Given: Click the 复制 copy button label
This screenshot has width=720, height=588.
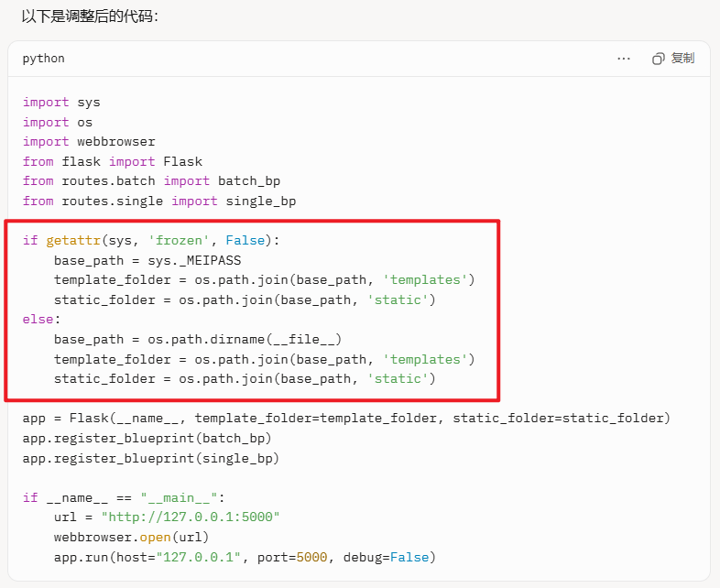Looking at the screenshot, I should pyautogui.click(x=682, y=59).
